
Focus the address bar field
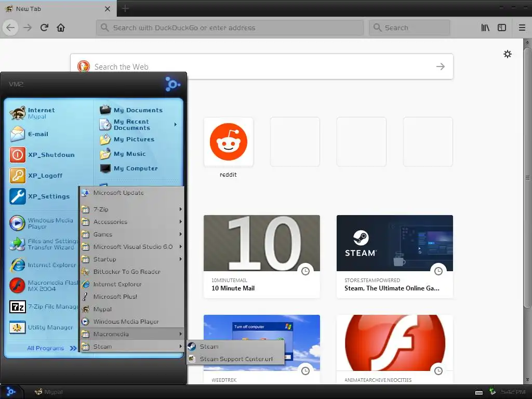click(x=230, y=28)
